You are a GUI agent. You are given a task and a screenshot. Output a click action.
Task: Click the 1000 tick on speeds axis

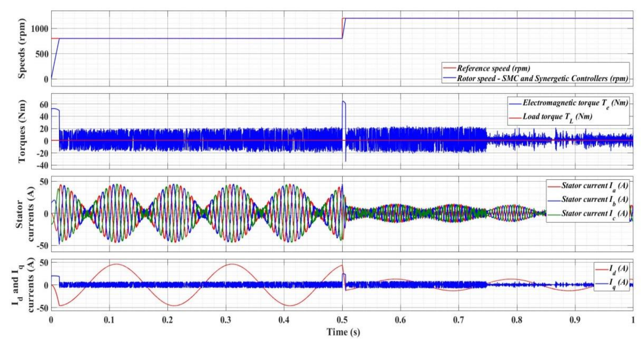pos(40,29)
